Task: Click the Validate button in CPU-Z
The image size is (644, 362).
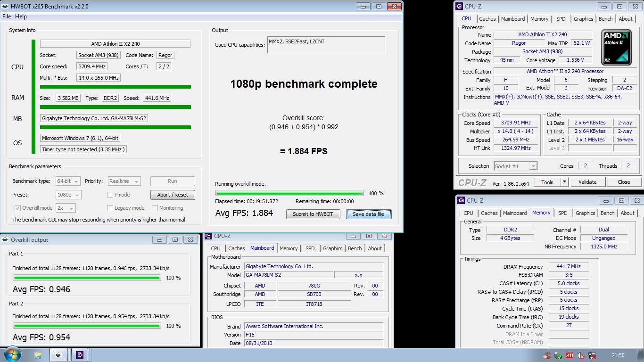Action: 587,182
